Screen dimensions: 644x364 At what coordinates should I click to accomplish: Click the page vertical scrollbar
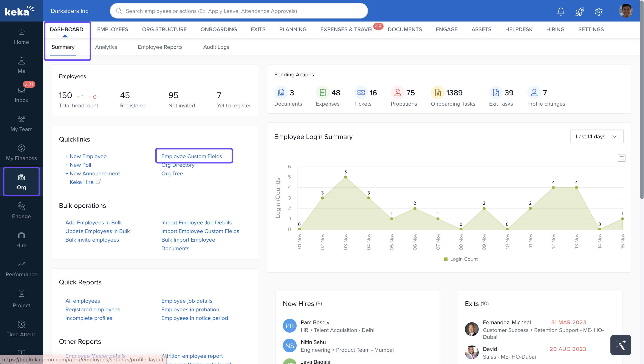(x=641, y=100)
